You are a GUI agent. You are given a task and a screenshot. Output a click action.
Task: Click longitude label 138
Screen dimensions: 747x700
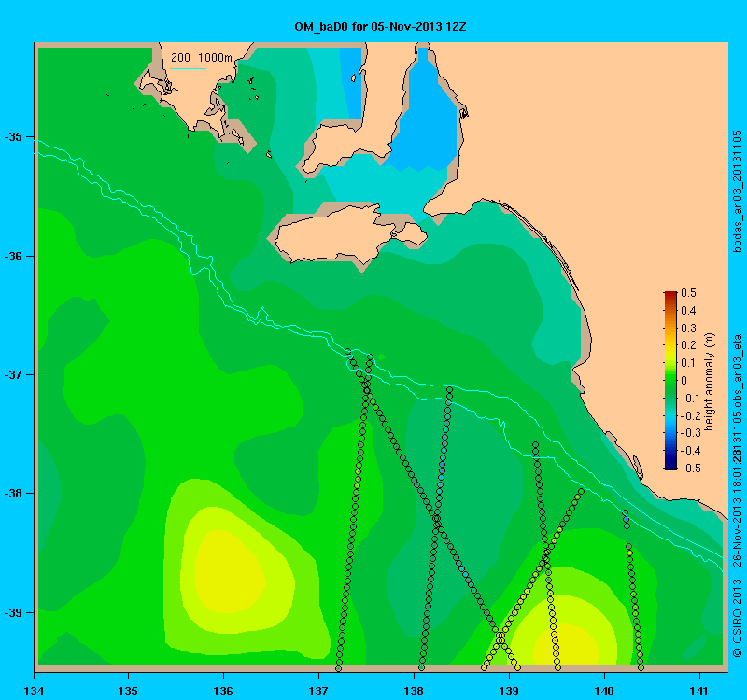414,691
